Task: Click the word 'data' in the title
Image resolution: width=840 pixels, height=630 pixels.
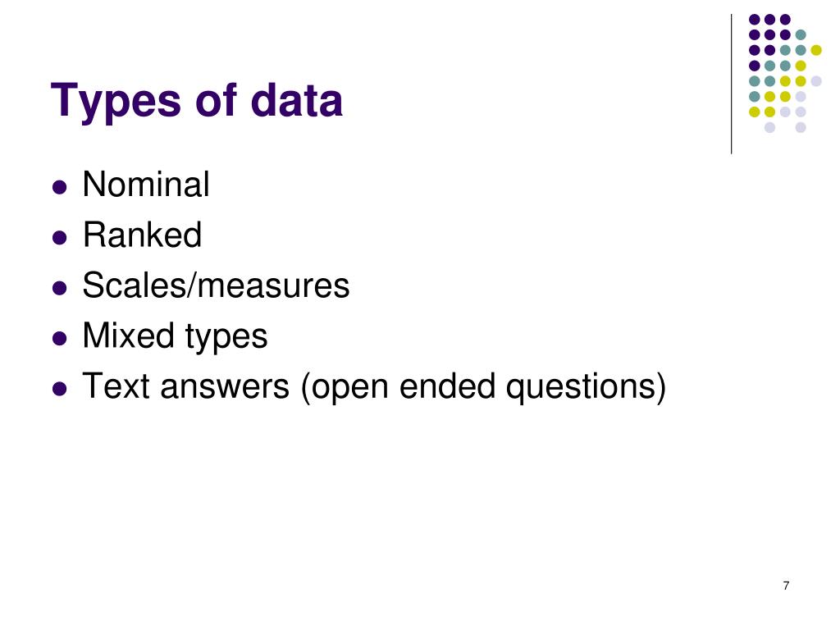Action: point(296,100)
